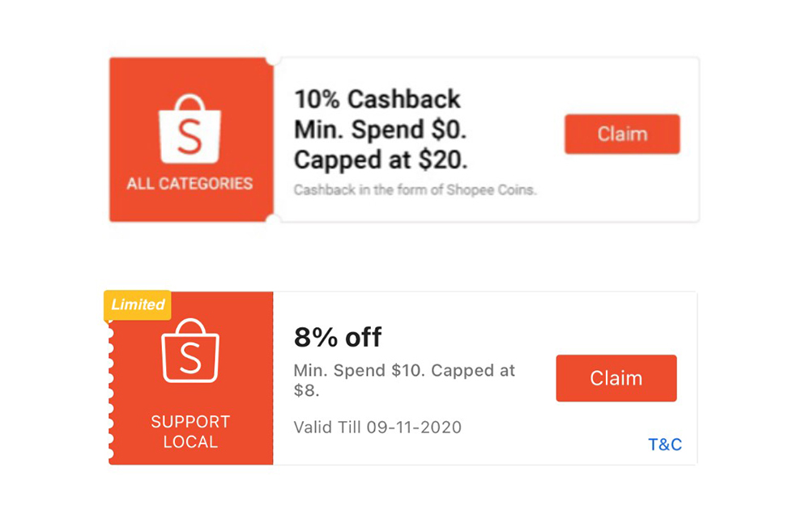Claim the 10% Cashback voucher

pos(621,134)
